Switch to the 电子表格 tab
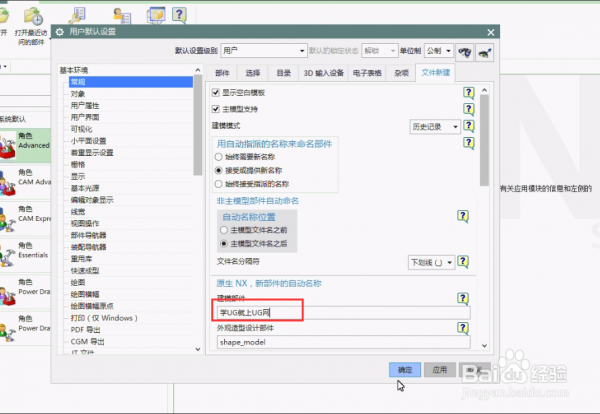This screenshot has width=600, height=414. click(x=368, y=73)
